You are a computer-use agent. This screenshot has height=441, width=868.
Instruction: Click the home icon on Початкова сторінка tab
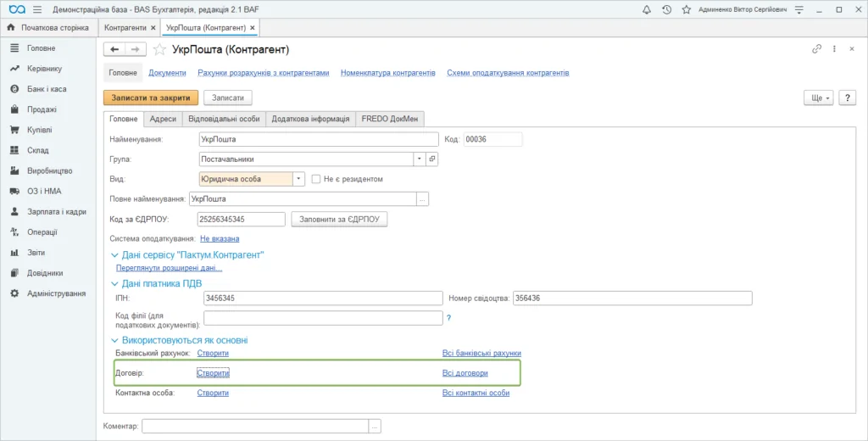[x=10, y=27]
